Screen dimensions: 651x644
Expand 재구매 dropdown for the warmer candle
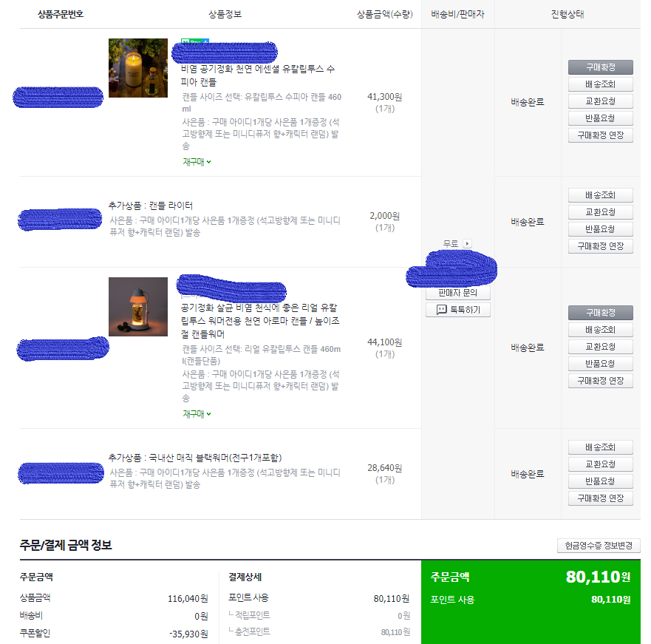[x=197, y=414]
